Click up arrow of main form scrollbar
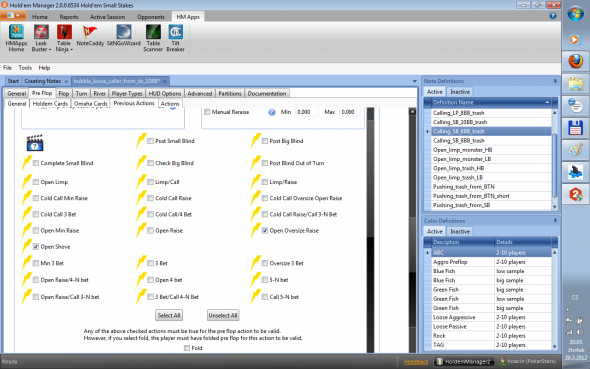Screen dimensions: 590x369 412,112
